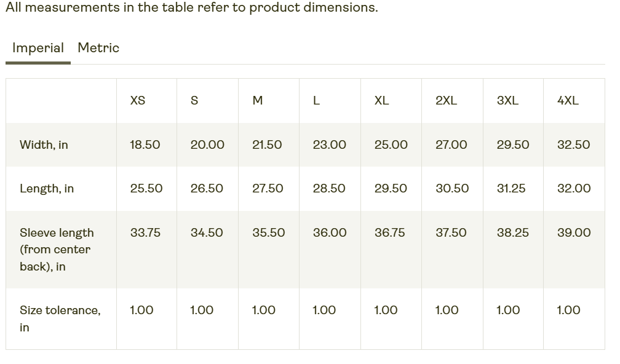Viewport: 620px width, 364px height.
Task: Click the 4XL size header
Action: point(568,101)
